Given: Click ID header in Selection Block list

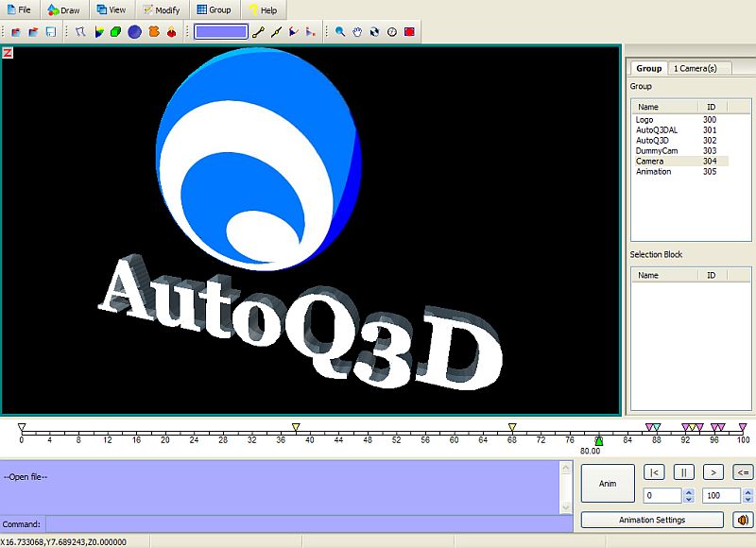Looking at the screenshot, I should (x=713, y=275).
